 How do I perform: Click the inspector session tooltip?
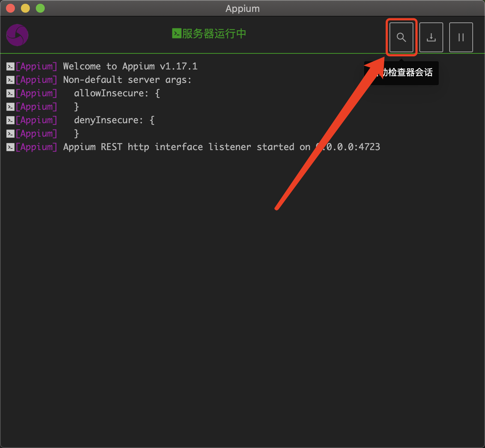coord(401,73)
